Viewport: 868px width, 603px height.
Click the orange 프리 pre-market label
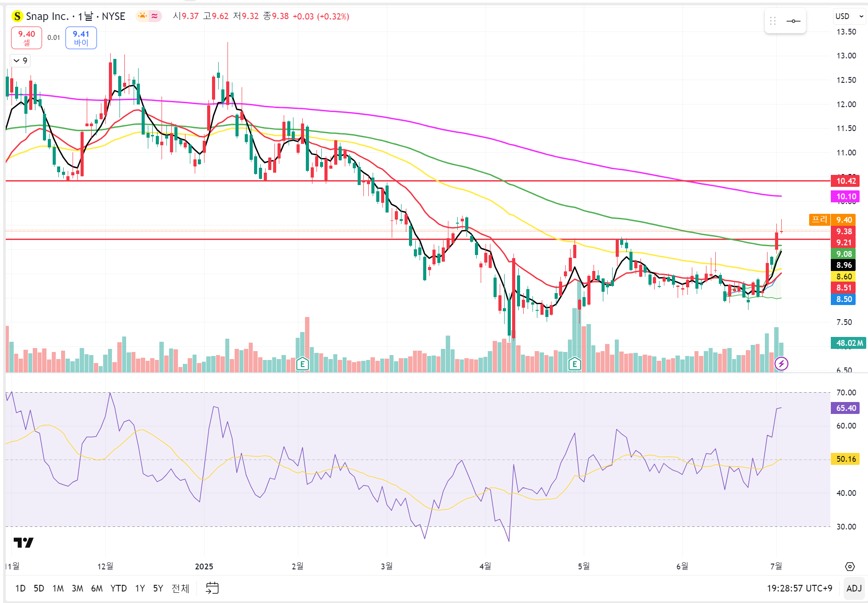tap(819, 220)
